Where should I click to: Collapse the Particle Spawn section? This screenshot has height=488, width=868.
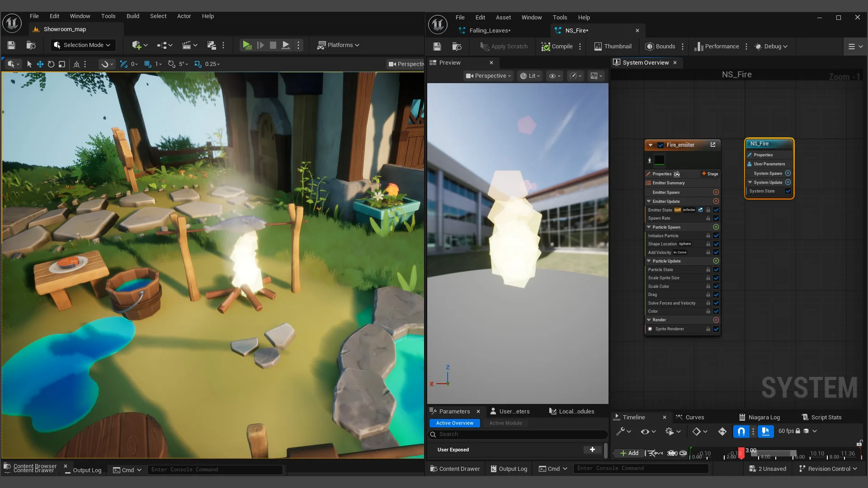[649, 227]
